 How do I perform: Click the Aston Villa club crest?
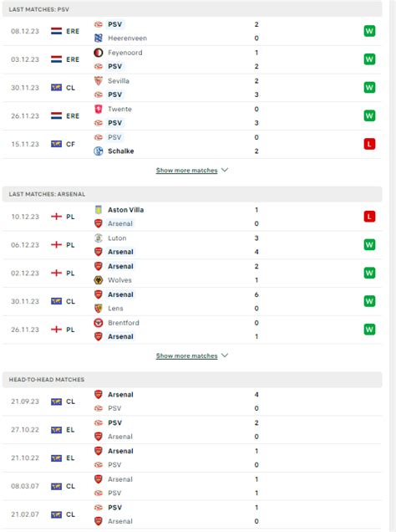99,210
